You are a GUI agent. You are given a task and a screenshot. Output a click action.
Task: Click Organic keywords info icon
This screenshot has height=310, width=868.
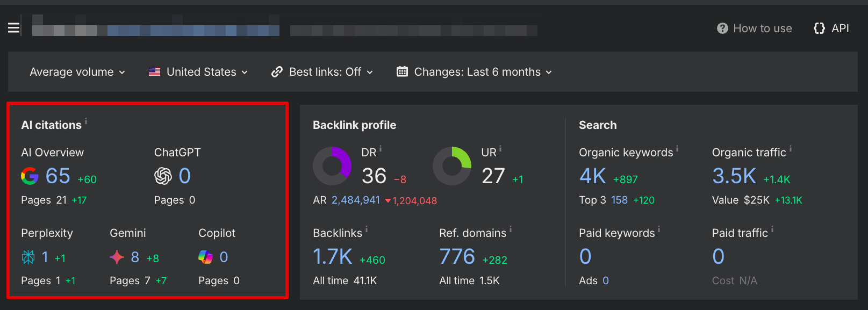click(677, 148)
